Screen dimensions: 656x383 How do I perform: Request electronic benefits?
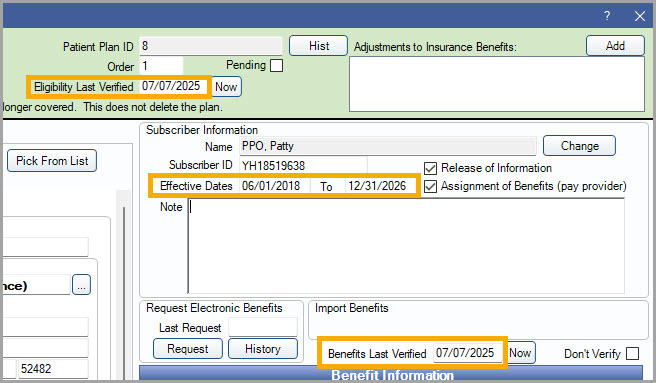(x=187, y=349)
